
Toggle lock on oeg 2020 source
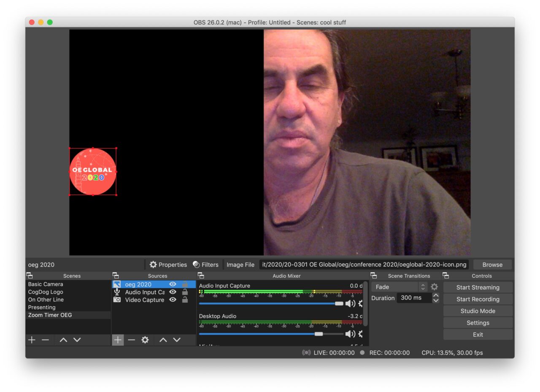(x=185, y=284)
